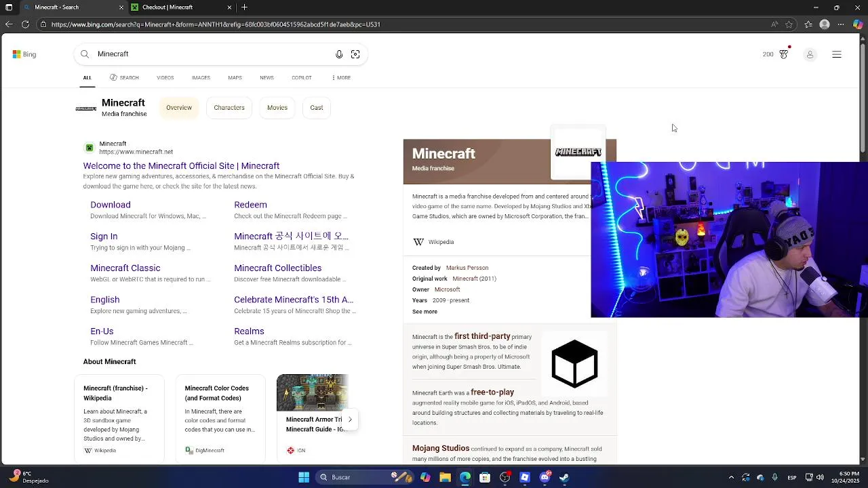868x488 pixels.
Task: Open the Microsoft owner link
Action: 447,289
